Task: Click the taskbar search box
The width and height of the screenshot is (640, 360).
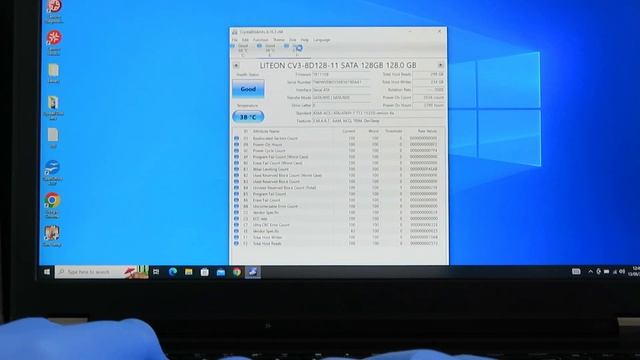Action: 101,272
